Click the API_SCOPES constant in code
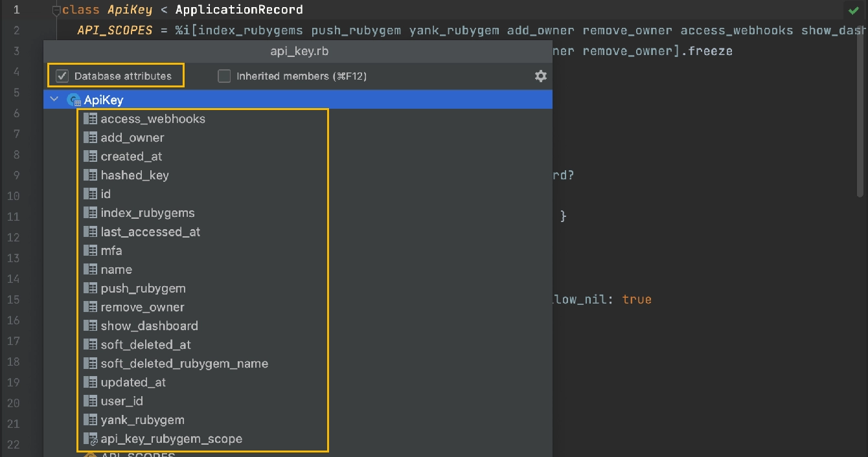 (115, 30)
